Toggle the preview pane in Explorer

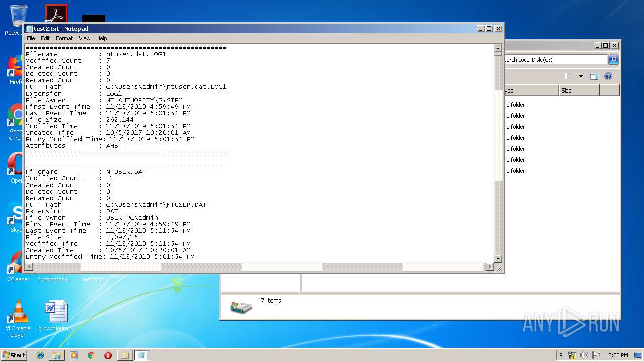coord(594,76)
